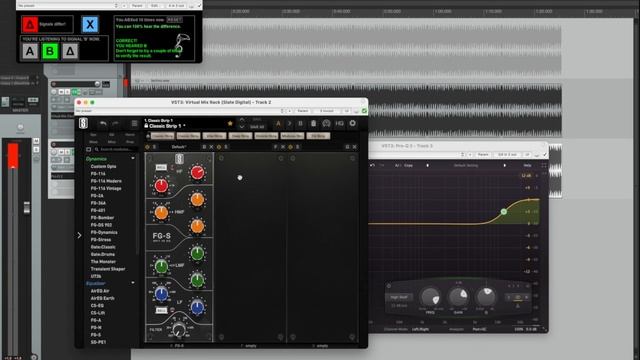Image resolution: width=640 pixels, height=360 pixels.
Task: Click the red delta Signals differ button
Action: coord(30,24)
